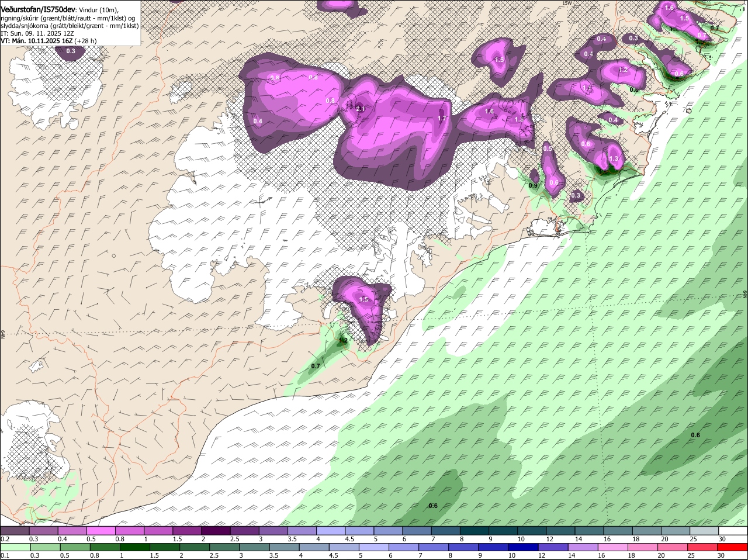
Task: Click the 0.7 value on the southern green rain patch
Action: pyautogui.click(x=316, y=366)
